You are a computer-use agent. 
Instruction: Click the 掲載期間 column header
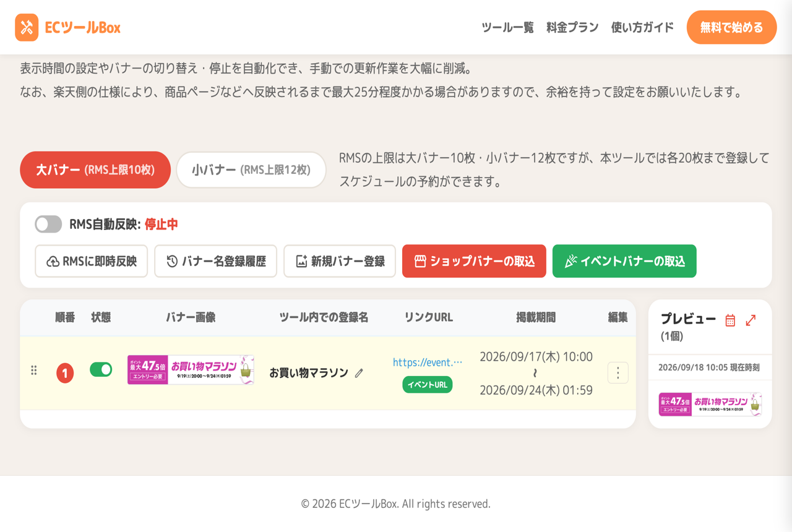536,317
